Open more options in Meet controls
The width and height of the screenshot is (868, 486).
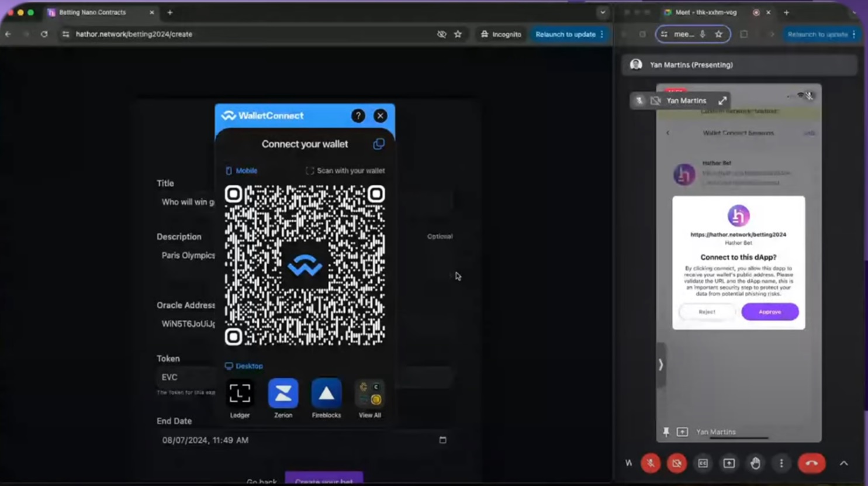[781, 463]
